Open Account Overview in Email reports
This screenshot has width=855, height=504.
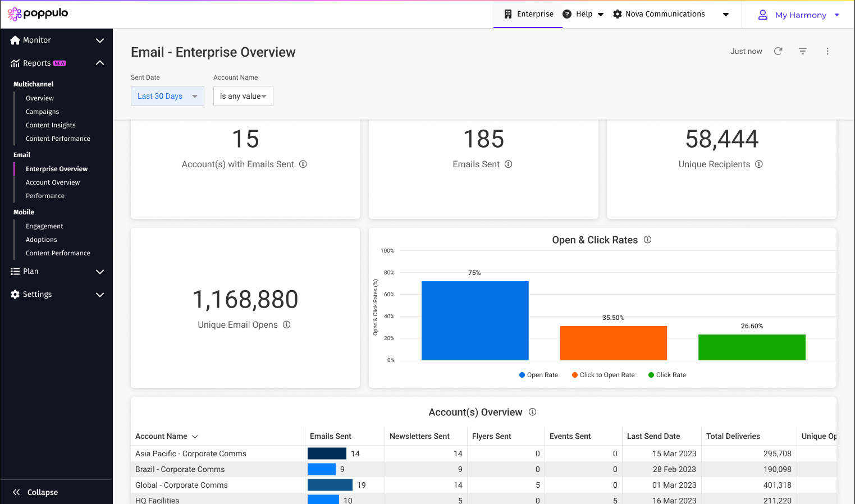click(x=53, y=182)
